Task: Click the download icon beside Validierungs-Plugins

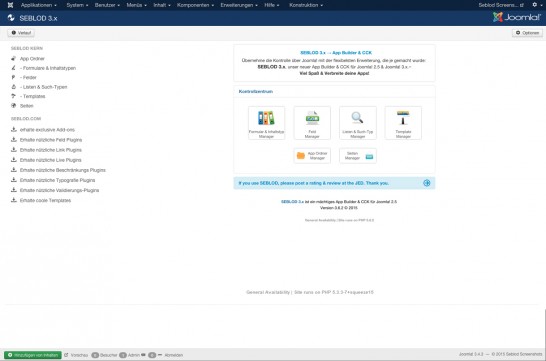Action: click(14, 190)
